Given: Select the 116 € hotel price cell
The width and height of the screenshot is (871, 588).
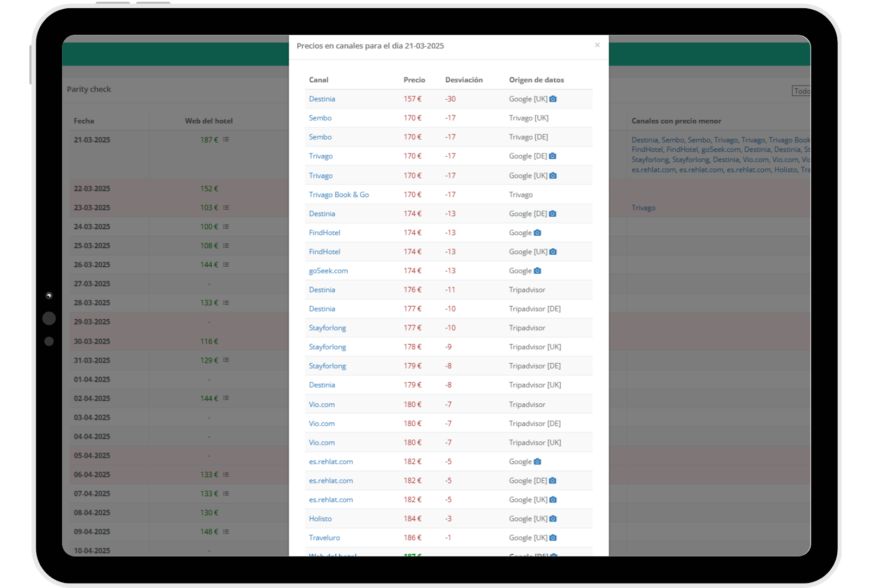Looking at the screenshot, I should coord(209,341).
